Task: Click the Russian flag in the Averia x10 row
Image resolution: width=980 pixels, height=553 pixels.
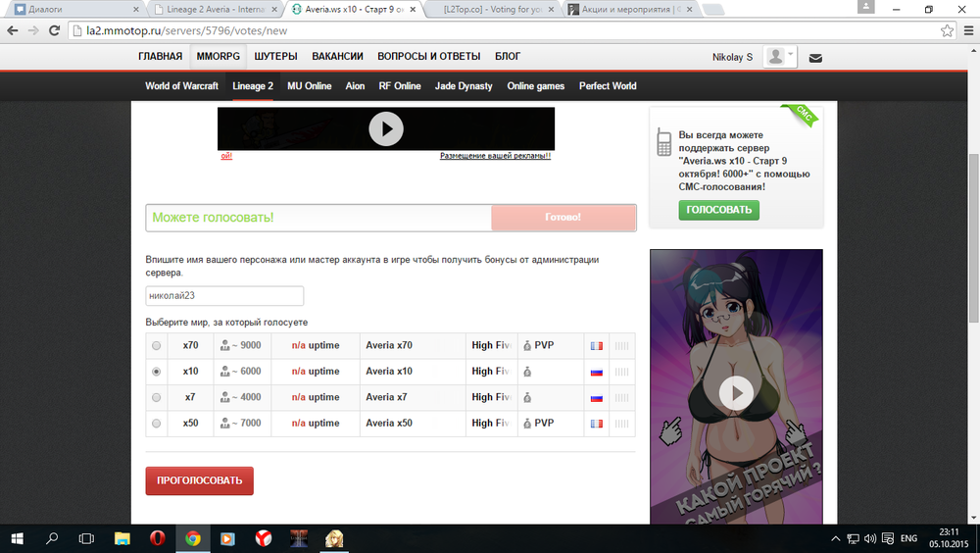Action: [x=595, y=373]
